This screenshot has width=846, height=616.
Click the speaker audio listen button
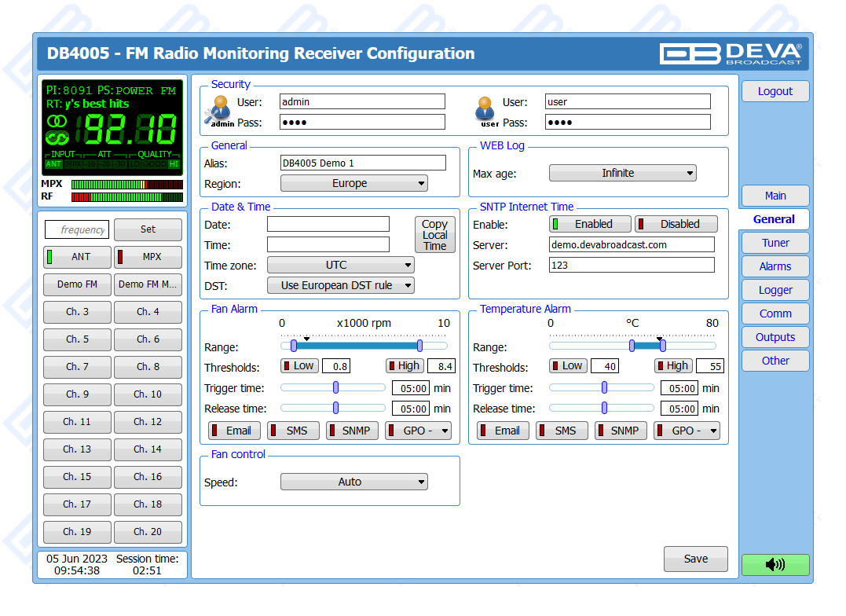775,564
